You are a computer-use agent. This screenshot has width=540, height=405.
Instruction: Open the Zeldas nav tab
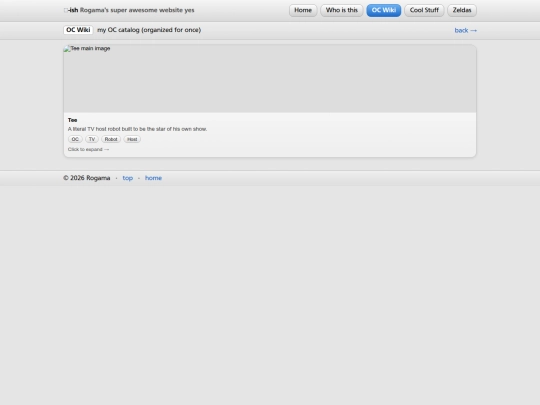[462, 10]
